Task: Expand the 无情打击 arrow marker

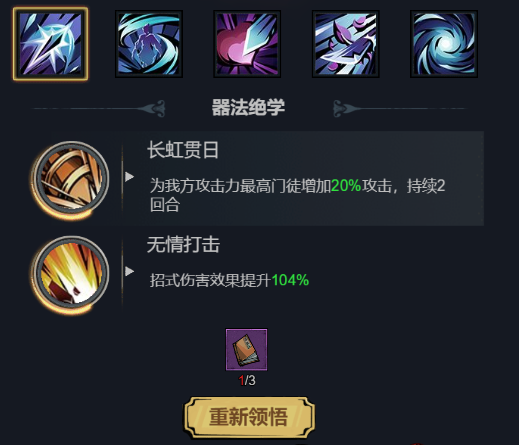Action: coord(129,271)
